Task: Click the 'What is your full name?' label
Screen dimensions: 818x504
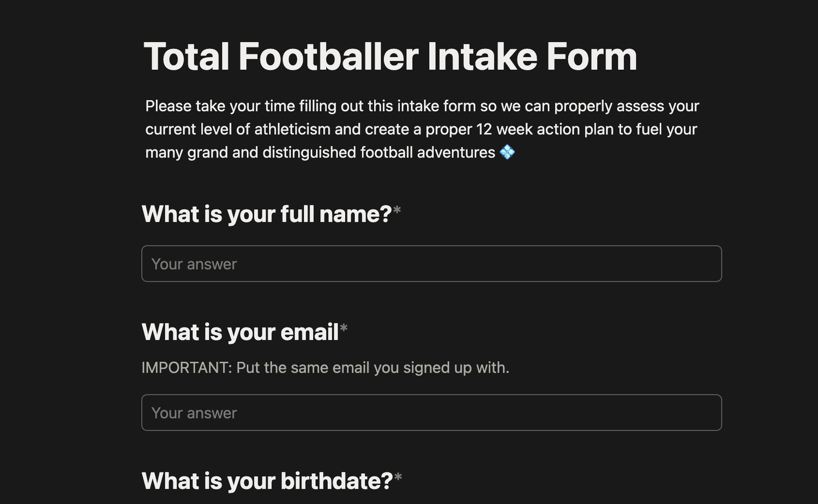Action: click(x=266, y=214)
